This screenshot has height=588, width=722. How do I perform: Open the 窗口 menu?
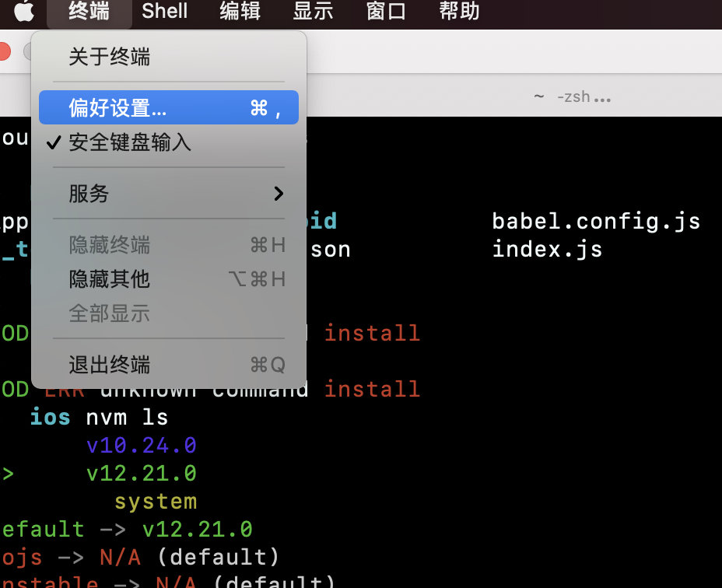click(385, 11)
